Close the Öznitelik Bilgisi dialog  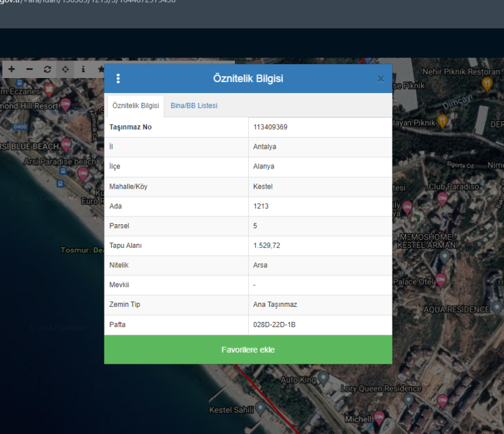[x=381, y=79]
